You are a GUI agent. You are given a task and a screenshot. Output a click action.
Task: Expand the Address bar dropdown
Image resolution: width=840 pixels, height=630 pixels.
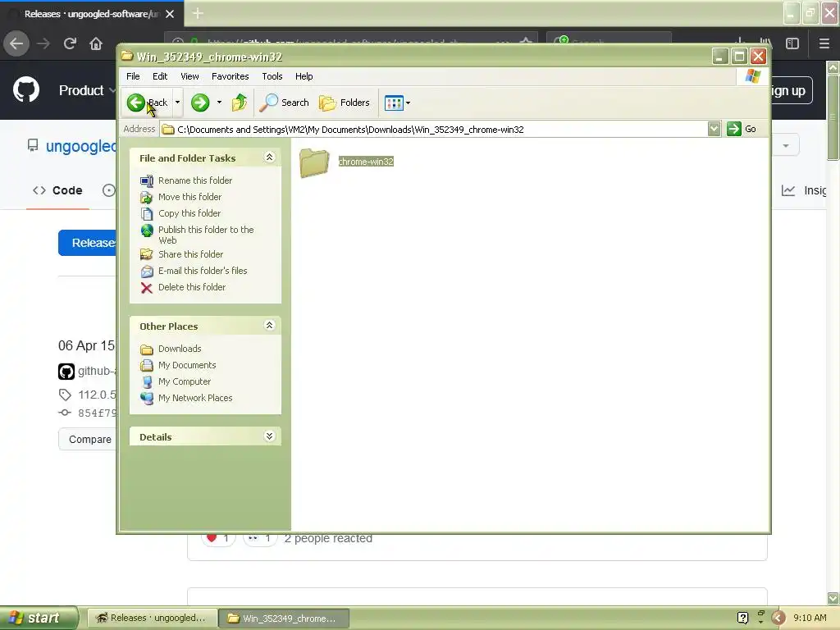pos(714,129)
